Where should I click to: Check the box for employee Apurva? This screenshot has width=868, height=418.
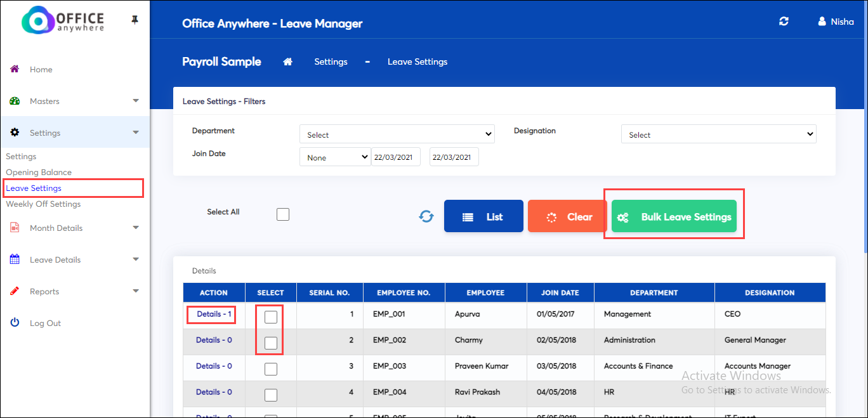click(x=271, y=317)
